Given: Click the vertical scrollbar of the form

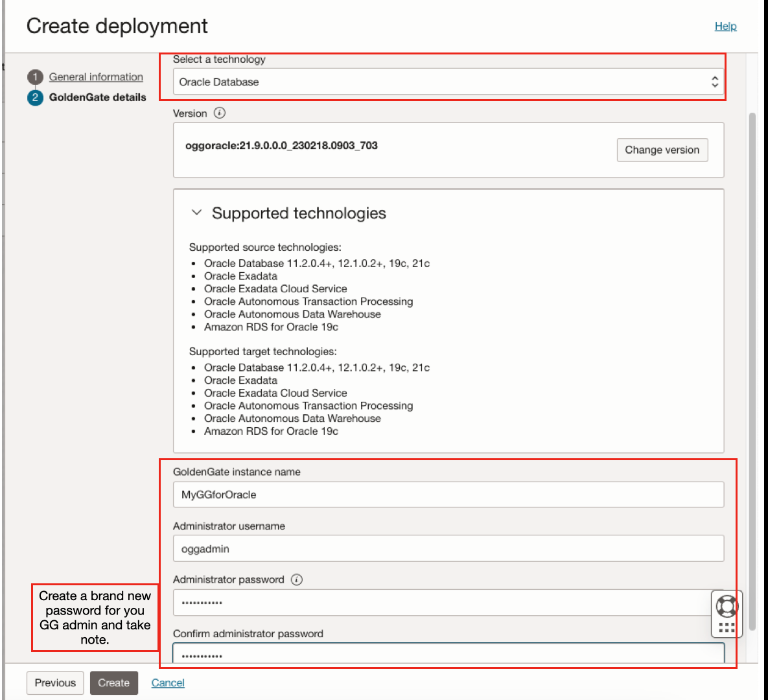Looking at the screenshot, I should [x=752, y=371].
